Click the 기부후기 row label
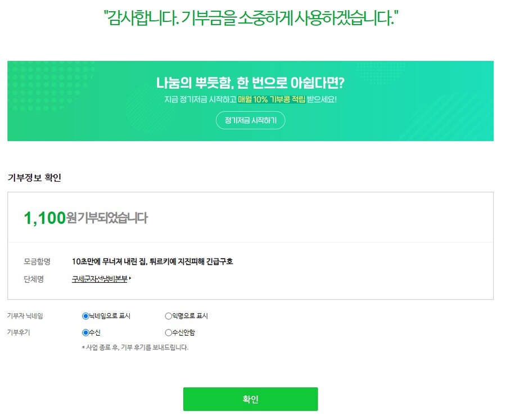The height and width of the screenshot is (420, 506). [x=19, y=332]
